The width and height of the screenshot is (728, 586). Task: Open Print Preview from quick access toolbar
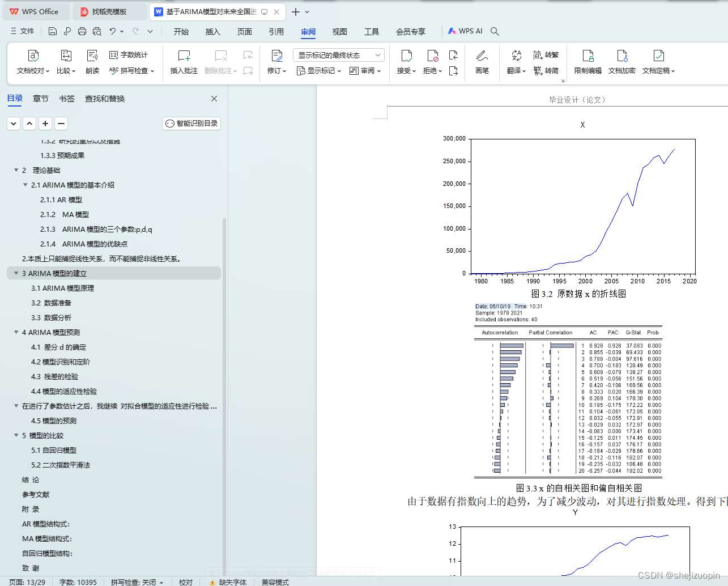tap(97, 31)
